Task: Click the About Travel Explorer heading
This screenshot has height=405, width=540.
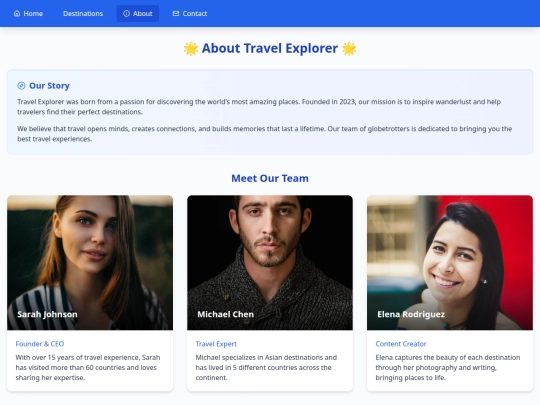Action: tap(270, 48)
